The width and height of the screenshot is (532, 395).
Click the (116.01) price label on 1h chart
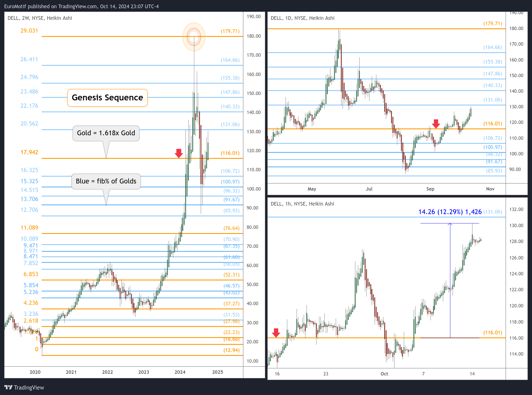[x=493, y=333]
